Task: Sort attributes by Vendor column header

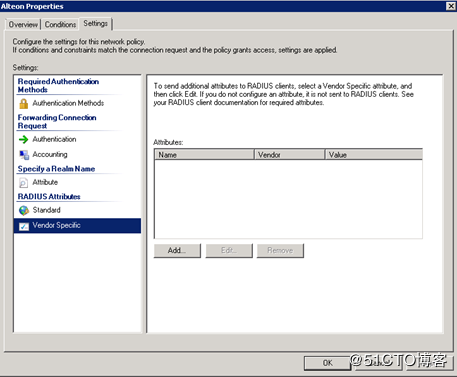Action: pos(289,155)
